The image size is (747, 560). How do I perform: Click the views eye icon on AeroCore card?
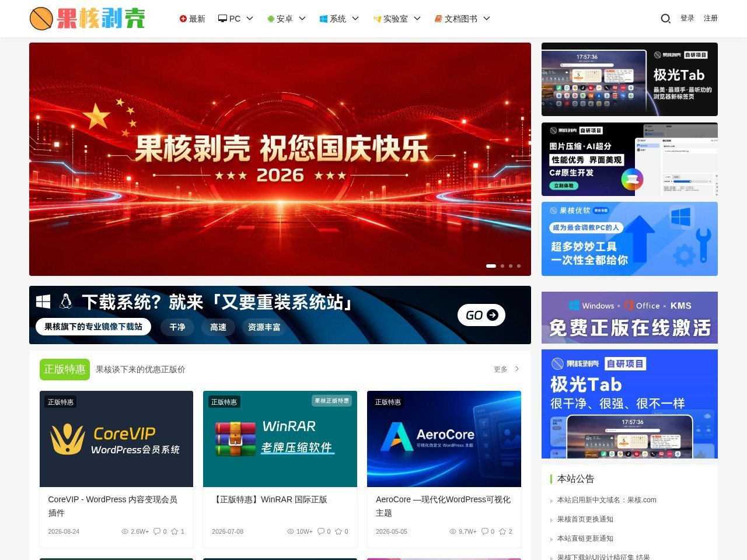coord(453,531)
